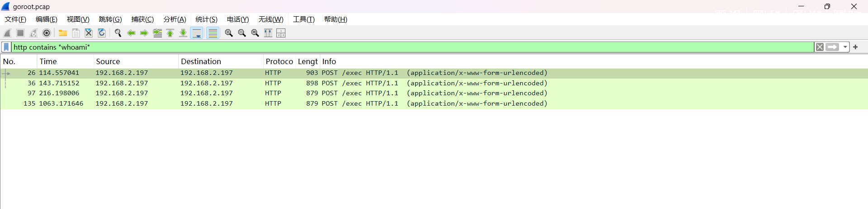The height and width of the screenshot is (209, 868).
Task: Go to the first packet
Action: click(170, 33)
